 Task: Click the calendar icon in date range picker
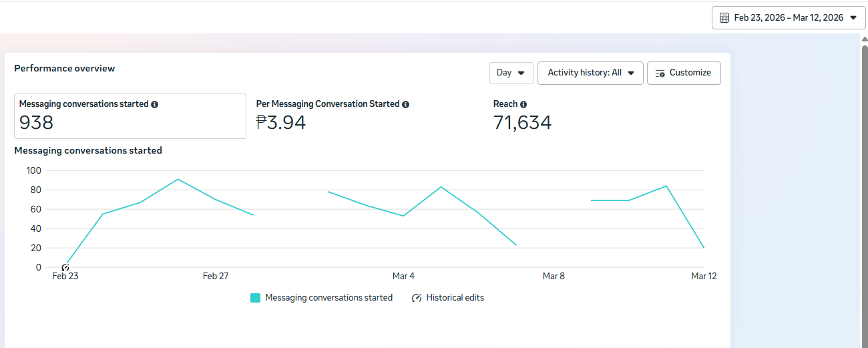(724, 18)
